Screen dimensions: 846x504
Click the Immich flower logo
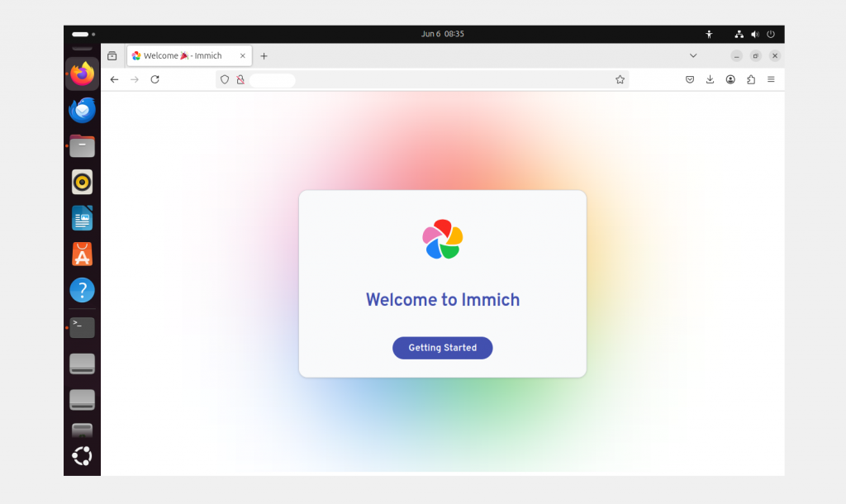pyautogui.click(x=443, y=239)
